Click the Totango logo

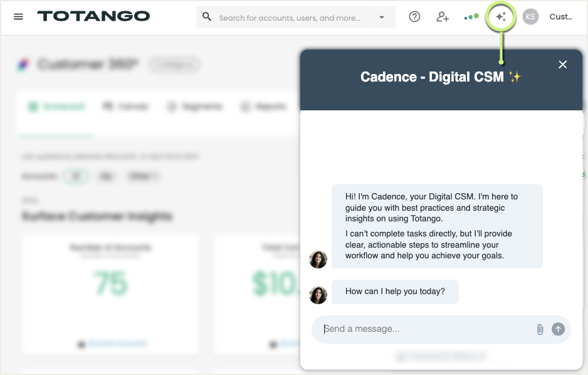pyautogui.click(x=93, y=16)
